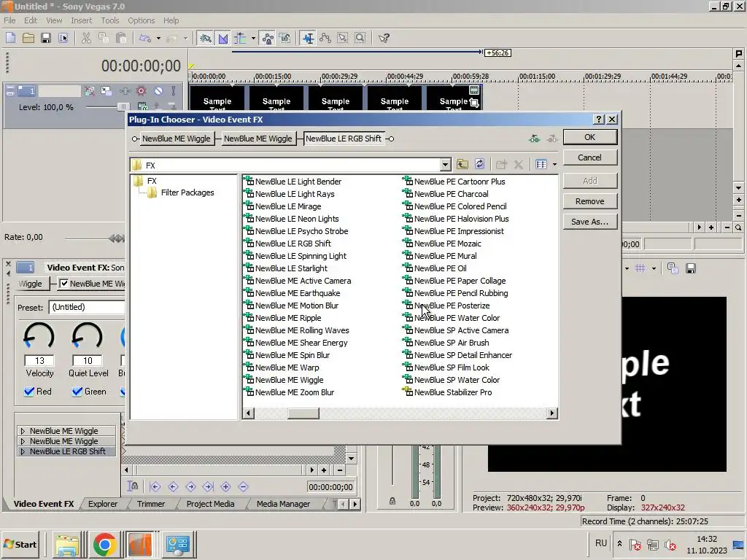747x560 pixels.
Task: Click the Save As... button
Action: [589, 222]
